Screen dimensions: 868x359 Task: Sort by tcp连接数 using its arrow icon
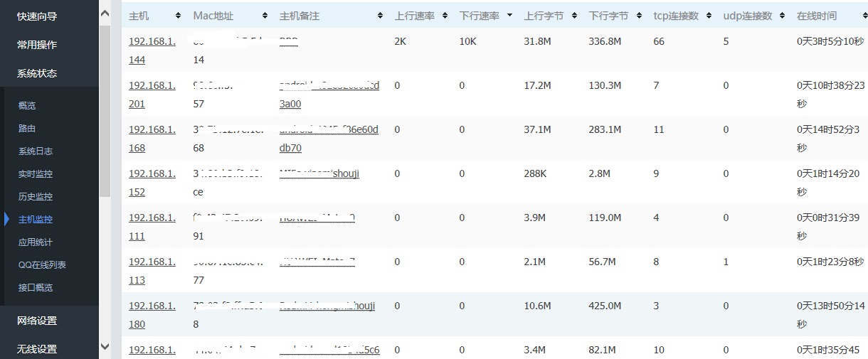point(711,16)
